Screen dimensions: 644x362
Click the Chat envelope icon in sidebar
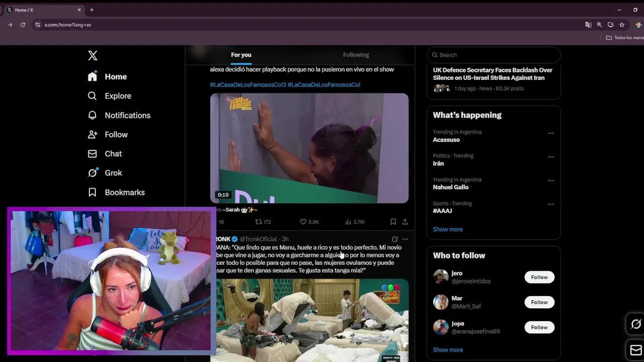coord(92,154)
